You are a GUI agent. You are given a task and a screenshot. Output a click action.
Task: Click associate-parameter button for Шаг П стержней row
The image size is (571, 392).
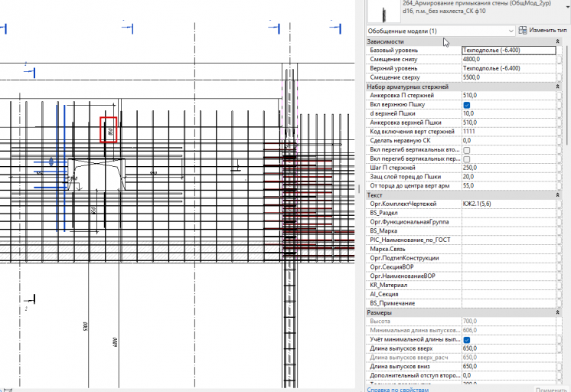[559, 168]
